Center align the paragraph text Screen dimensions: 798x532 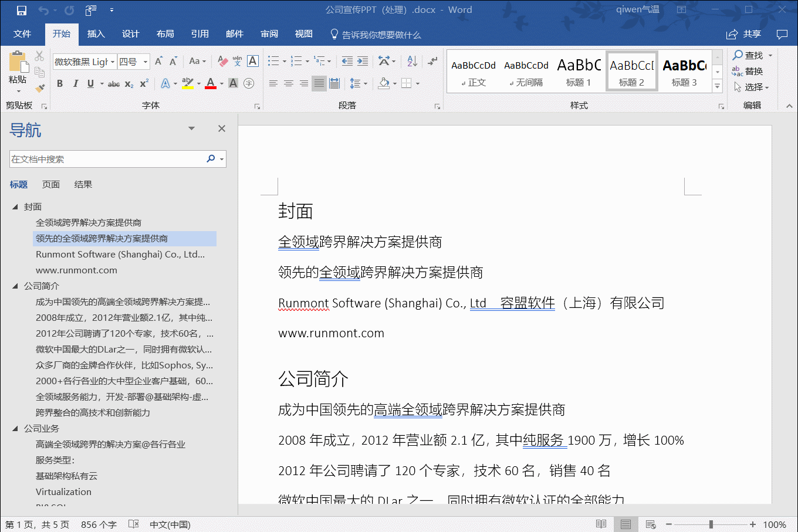point(289,84)
